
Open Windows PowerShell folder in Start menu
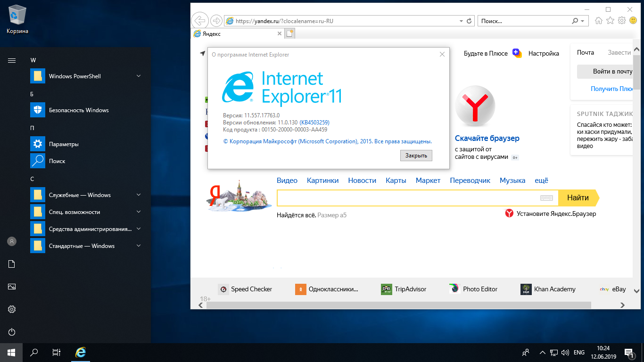click(86, 76)
